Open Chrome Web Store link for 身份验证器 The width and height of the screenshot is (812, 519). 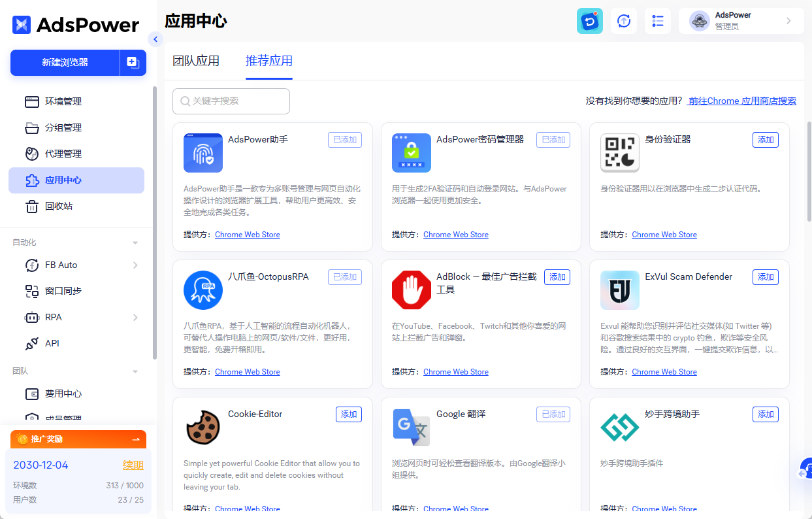click(x=664, y=235)
